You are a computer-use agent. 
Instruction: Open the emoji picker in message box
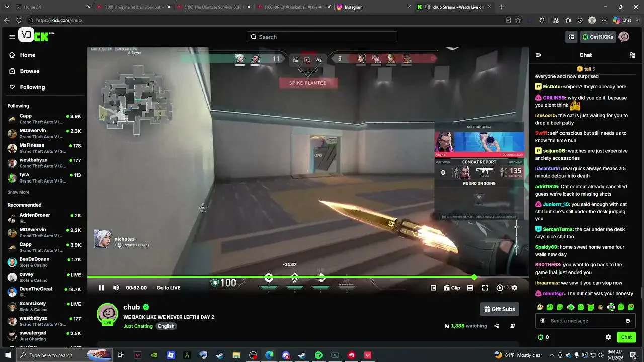tap(628, 321)
